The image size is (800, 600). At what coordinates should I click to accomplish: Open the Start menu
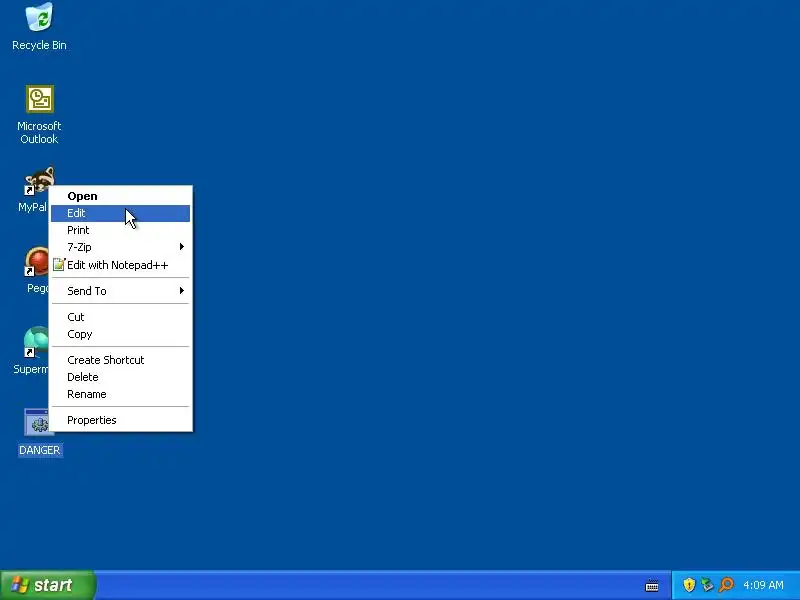(47, 585)
